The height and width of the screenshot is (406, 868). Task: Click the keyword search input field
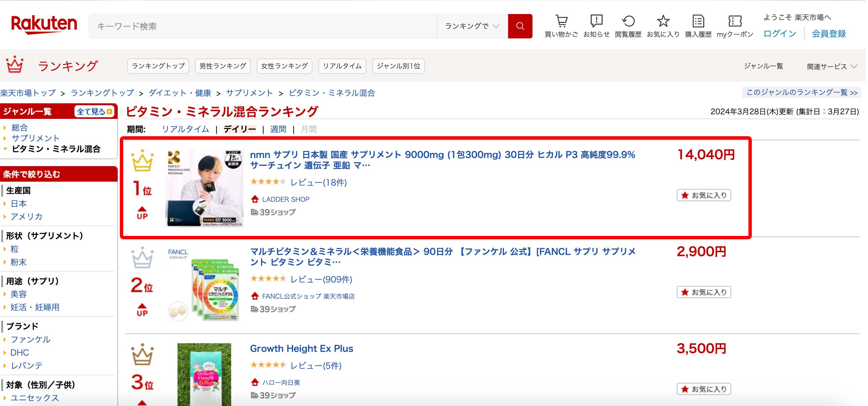coord(263,26)
